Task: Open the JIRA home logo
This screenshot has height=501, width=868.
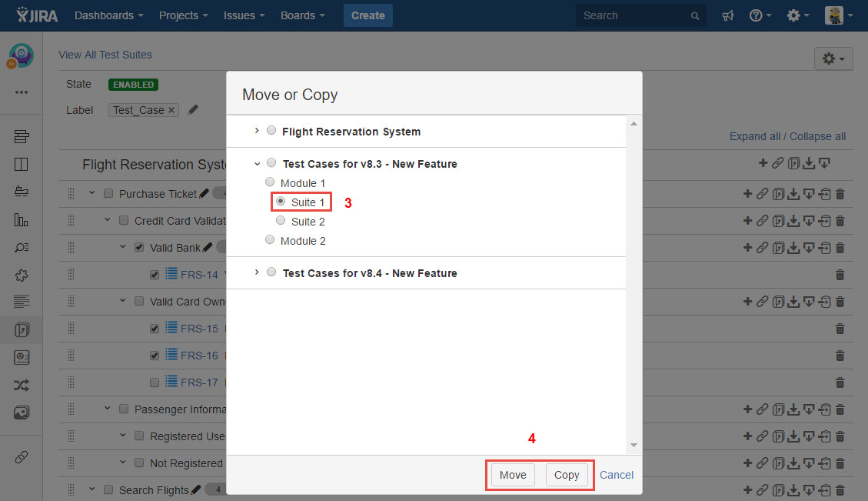Action: [37, 15]
